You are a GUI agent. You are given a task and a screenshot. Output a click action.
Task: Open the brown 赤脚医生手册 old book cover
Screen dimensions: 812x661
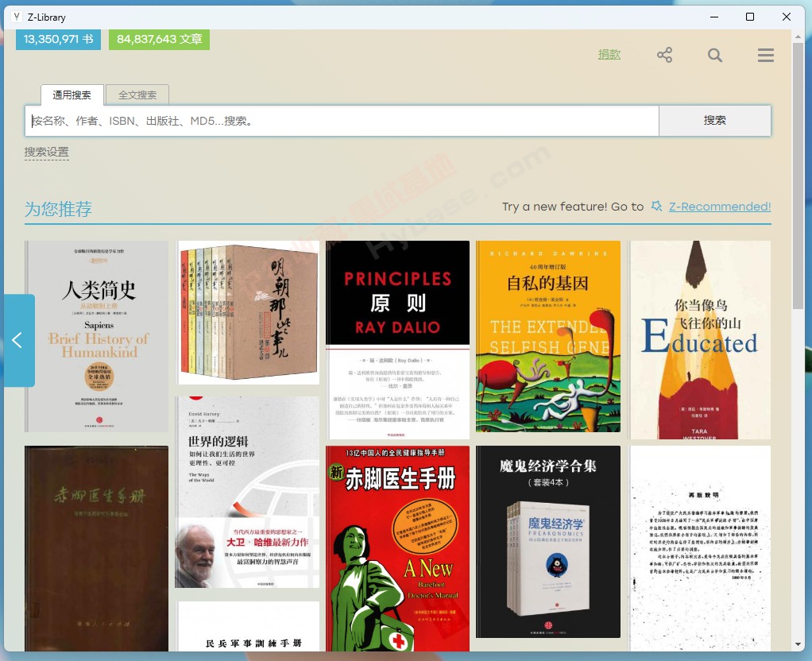coord(96,548)
